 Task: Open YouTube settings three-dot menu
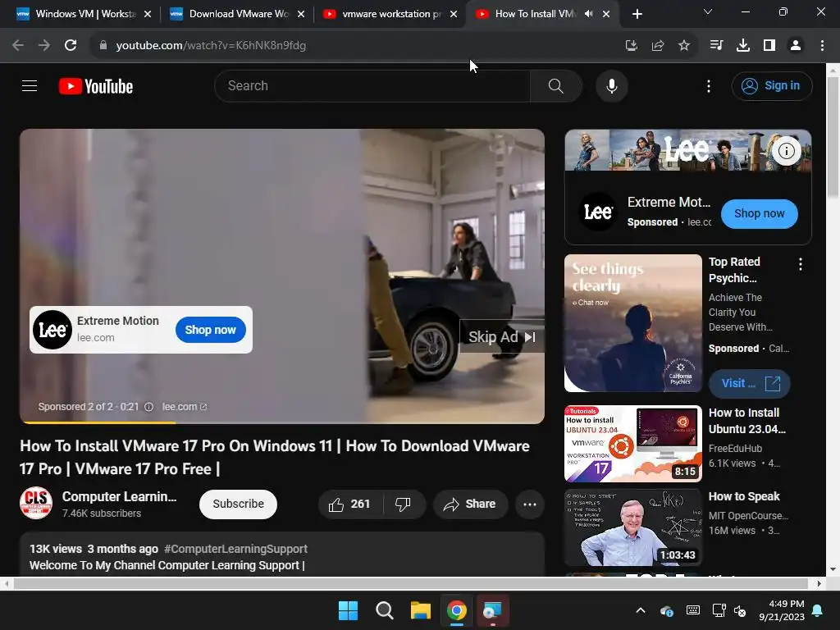709,86
